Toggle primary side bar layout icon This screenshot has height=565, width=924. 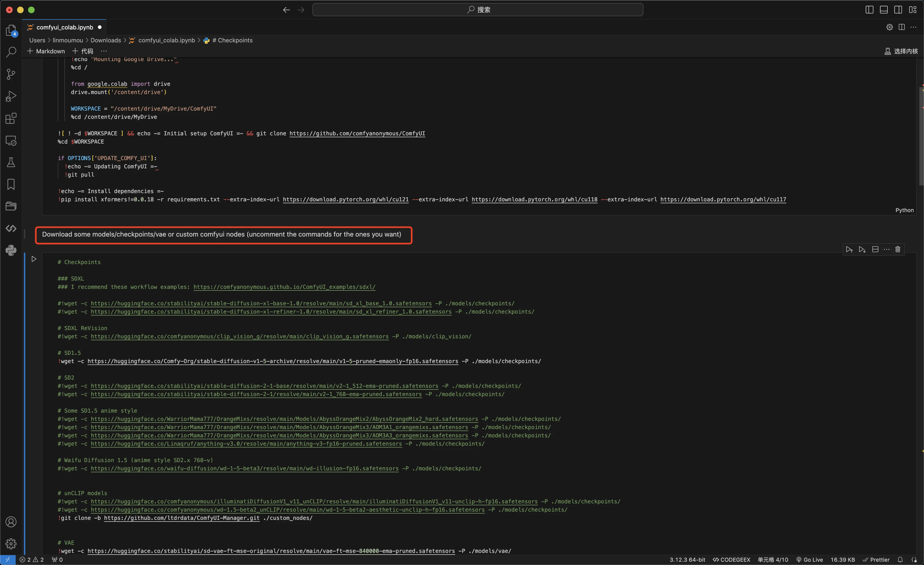tap(869, 10)
